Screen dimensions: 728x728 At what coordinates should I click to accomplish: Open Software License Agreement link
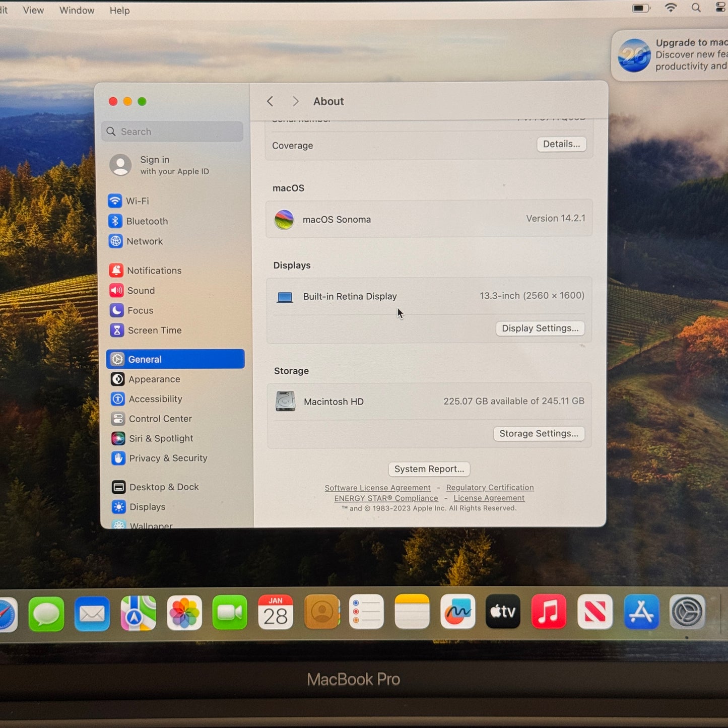click(377, 488)
